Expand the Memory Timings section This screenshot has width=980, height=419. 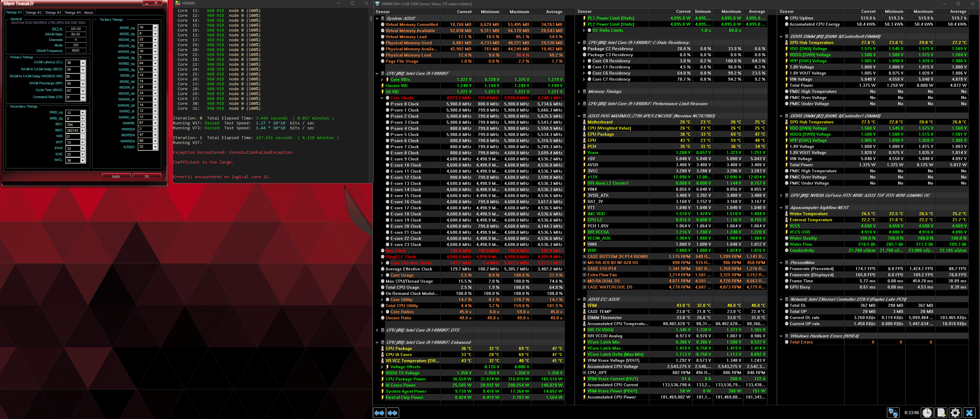[579, 92]
